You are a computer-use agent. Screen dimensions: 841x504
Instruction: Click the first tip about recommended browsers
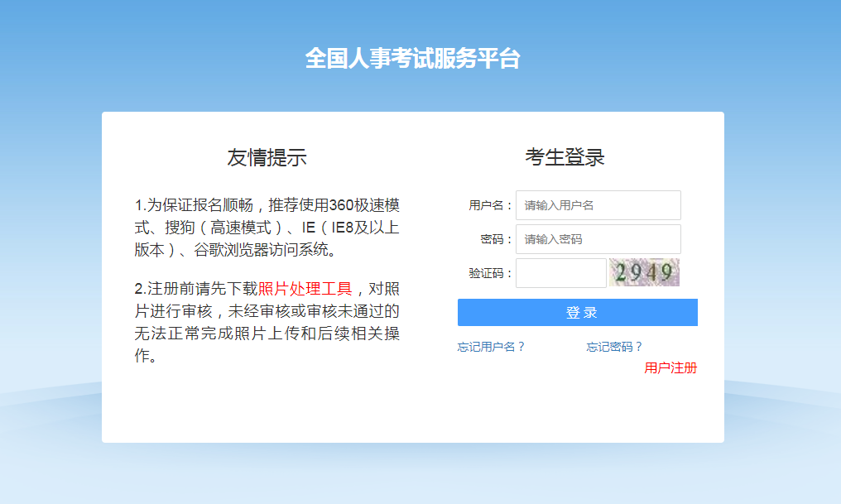click(x=267, y=228)
